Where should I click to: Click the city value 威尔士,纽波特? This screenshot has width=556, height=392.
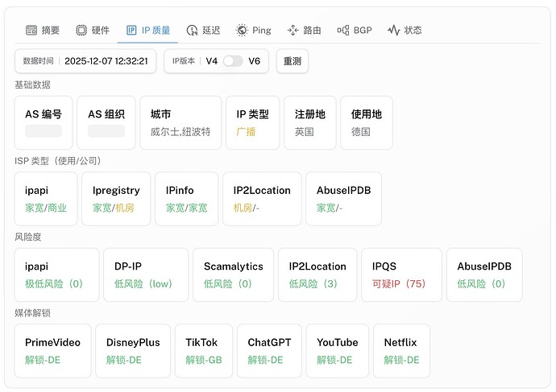(180, 132)
